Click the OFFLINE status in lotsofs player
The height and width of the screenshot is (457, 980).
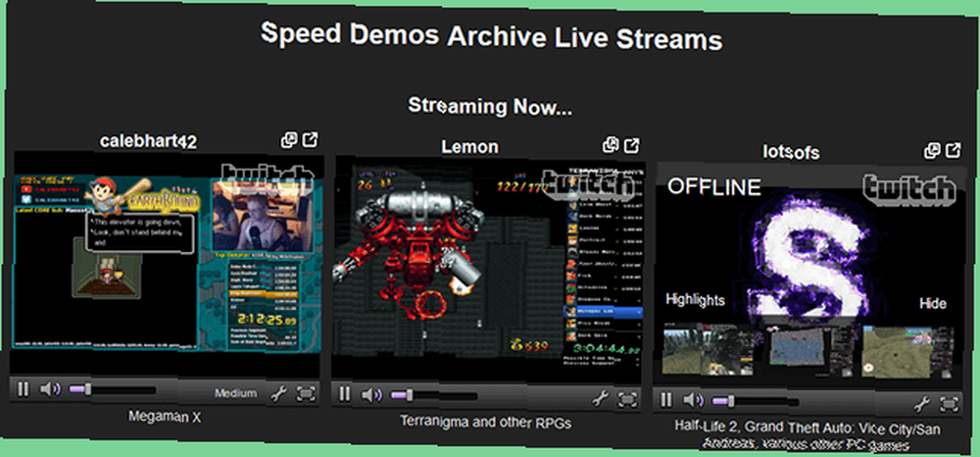pyautogui.click(x=713, y=186)
